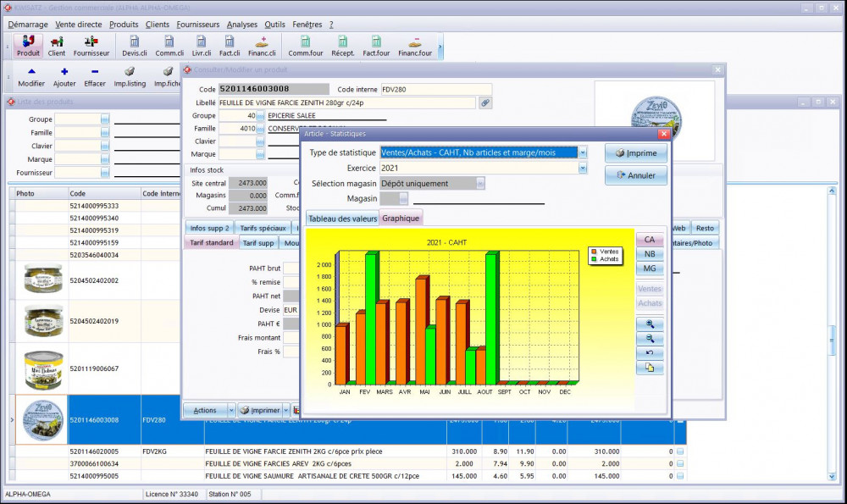The image size is (847, 504).
Task: Click the Fournisseur toolbar icon
Action: (x=91, y=46)
